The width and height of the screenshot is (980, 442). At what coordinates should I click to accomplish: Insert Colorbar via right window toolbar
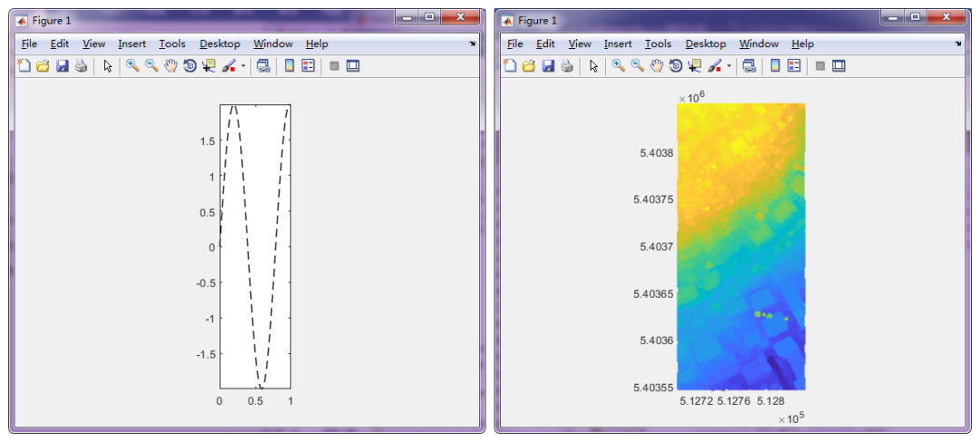(x=775, y=65)
